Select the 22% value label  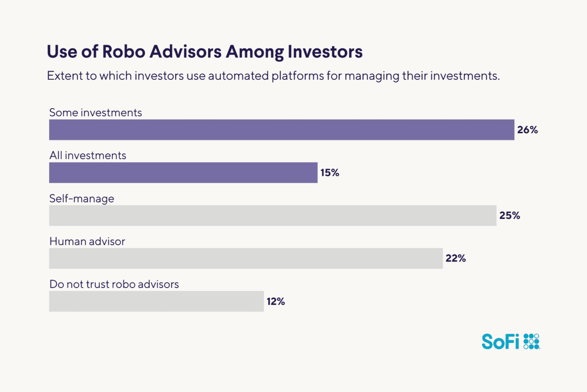pyautogui.click(x=456, y=258)
